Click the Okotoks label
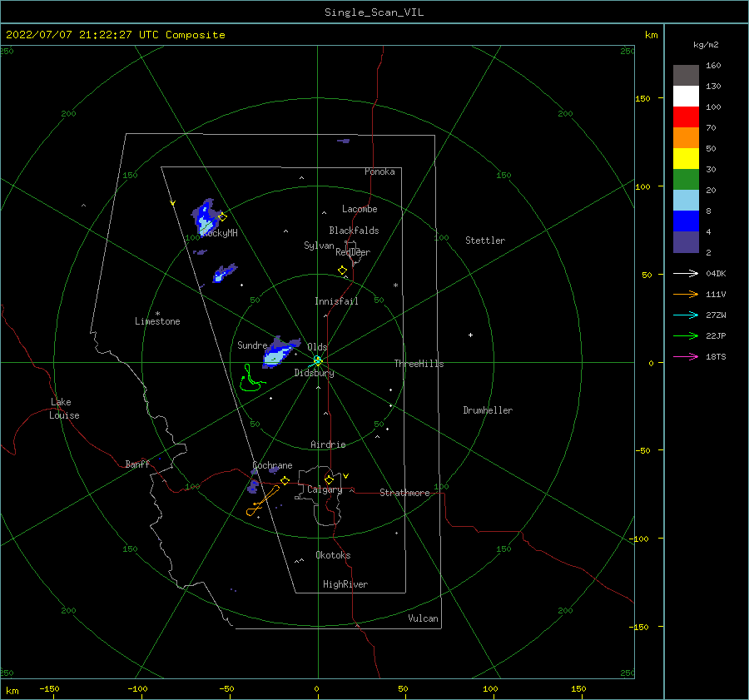The image size is (749, 700). pos(333,555)
